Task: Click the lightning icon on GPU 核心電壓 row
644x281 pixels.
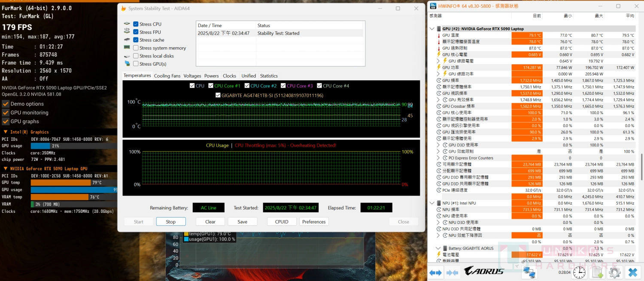Action: pyautogui.click(x=439, y=54)
